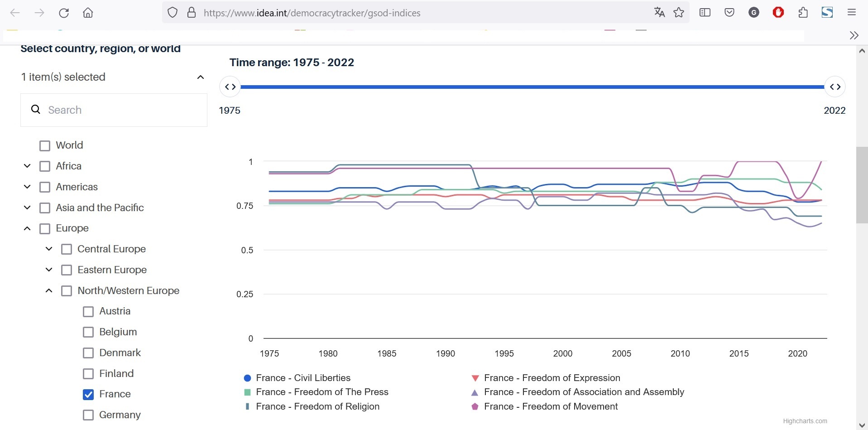This screenshot has width=868, height=430.
Task: Collapse the Europe region list
Action: click(x=27, y=228)
